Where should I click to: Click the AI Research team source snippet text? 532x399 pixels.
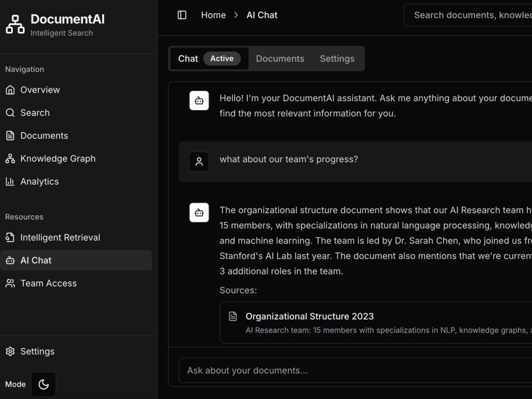pos(389,330)
